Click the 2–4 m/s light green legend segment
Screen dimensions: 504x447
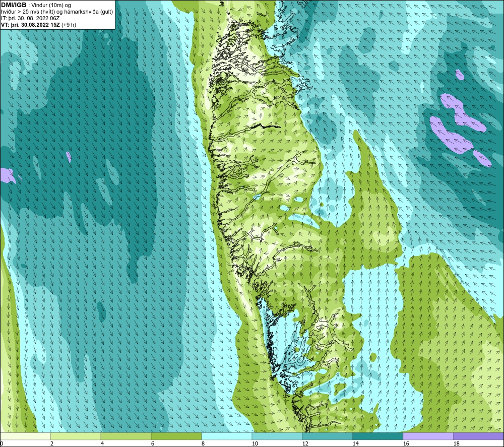click(76, 436)
